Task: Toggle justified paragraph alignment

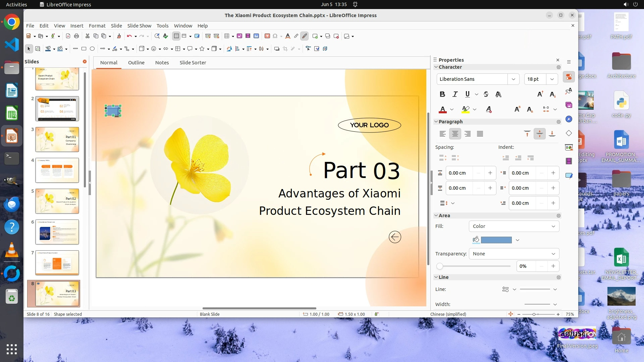Action: [480, 134]
